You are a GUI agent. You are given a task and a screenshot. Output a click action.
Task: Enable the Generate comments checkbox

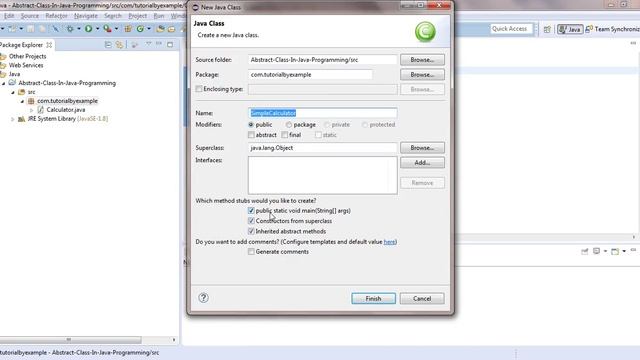[251, 251]
